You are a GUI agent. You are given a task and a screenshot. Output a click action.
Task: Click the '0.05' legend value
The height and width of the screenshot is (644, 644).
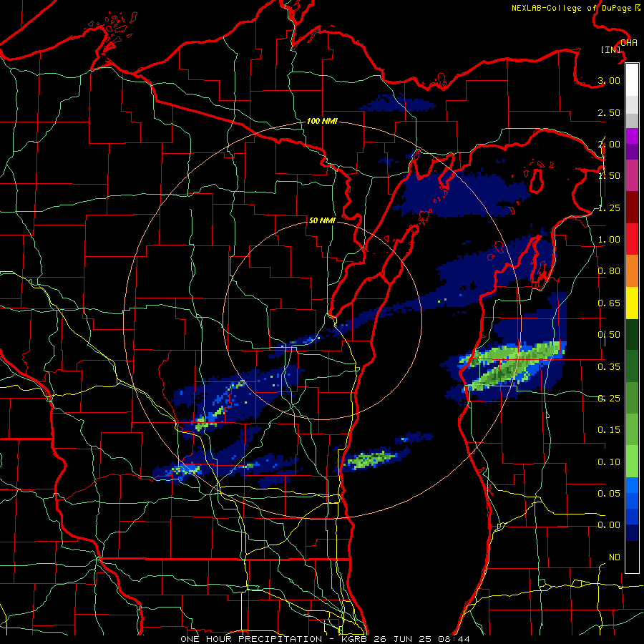(609, 493)
